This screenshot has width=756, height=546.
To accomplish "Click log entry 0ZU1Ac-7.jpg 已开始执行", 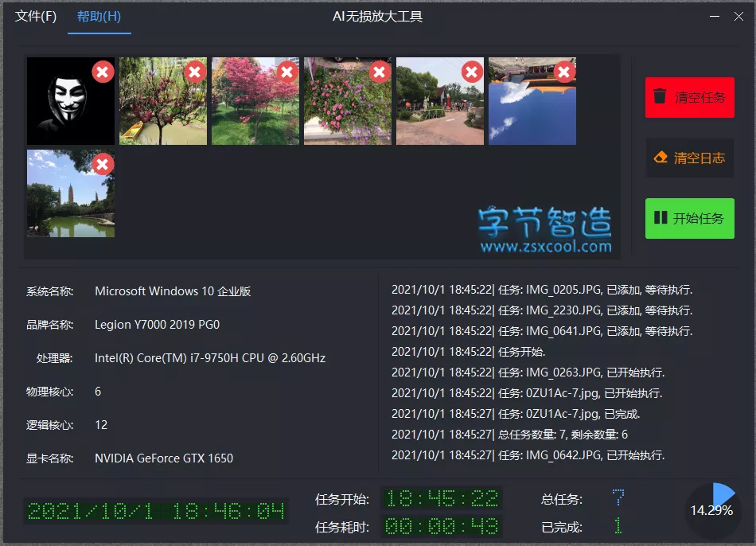I will pyautogui.click(x=527, y=393).
